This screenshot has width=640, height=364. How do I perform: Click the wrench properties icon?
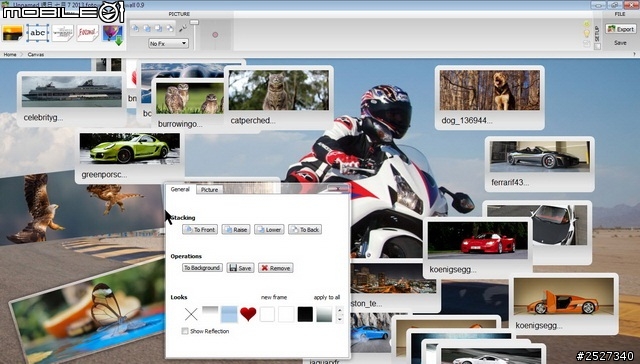(183, 28)
